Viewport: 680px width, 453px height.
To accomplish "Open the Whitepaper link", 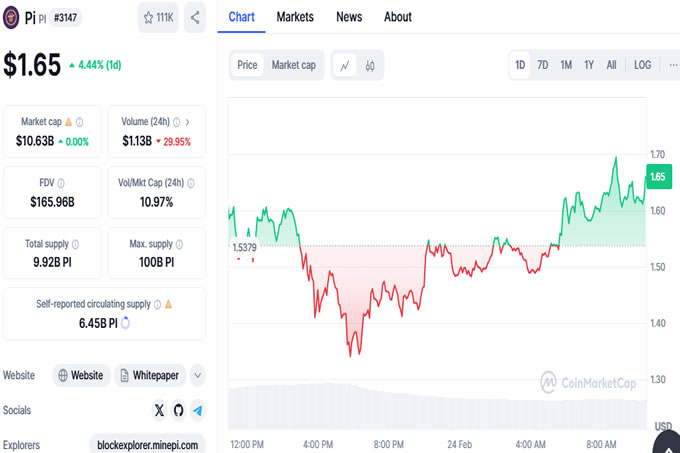I will tap(150, 376).
